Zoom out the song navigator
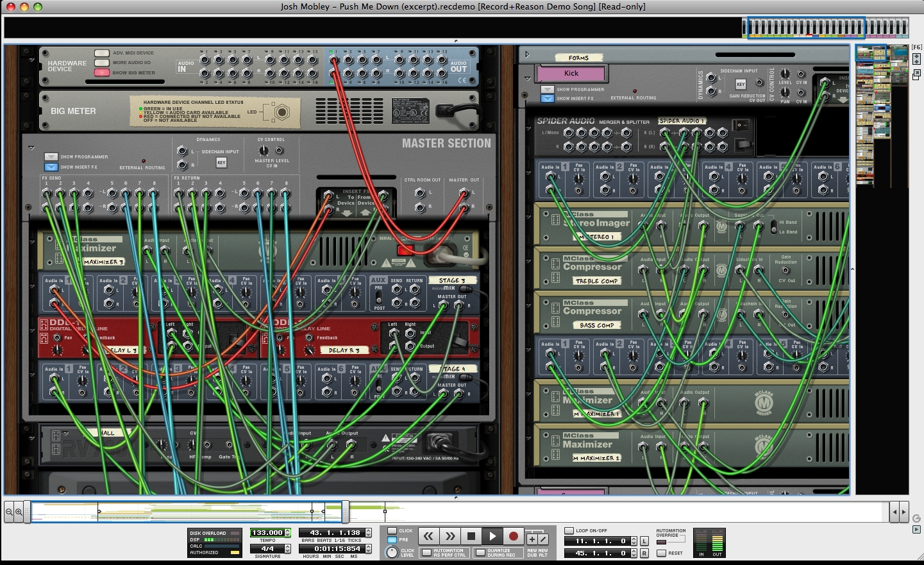The width and height of the screenshot is (924, 565). (9, 512)
